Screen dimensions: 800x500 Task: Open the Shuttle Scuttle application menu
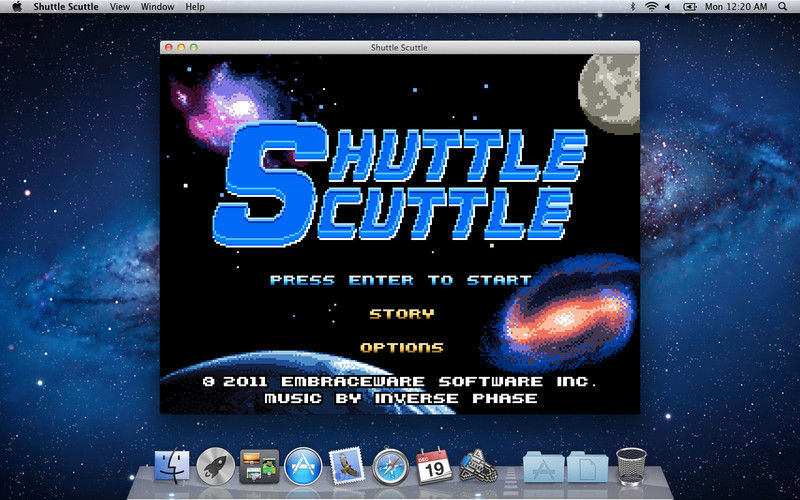(66, 7)
